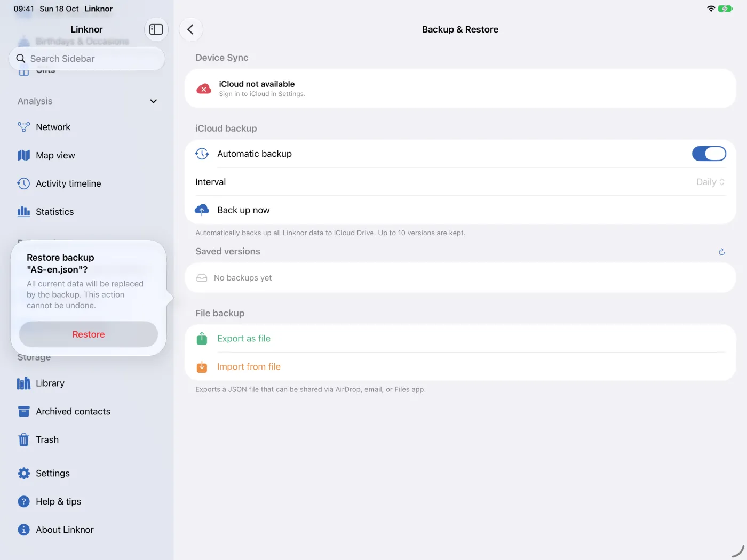Open About Linknor in the sidebar
This screenshot has width=747, height=560.
pyautogui.click(x=88, y=530)
